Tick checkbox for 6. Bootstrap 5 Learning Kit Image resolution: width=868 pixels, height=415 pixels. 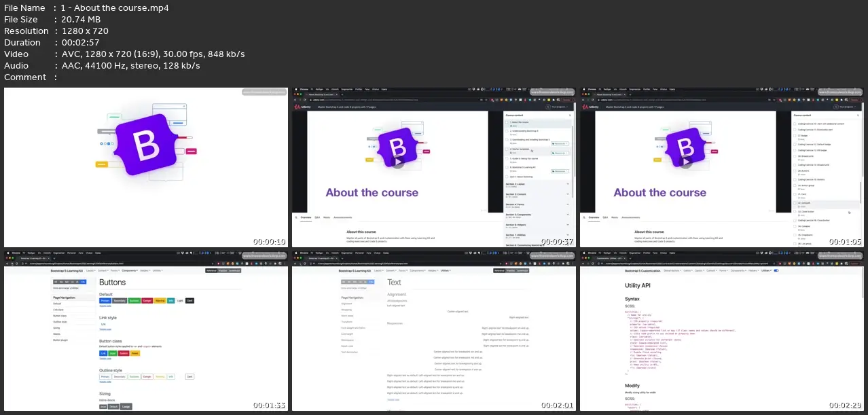point(507,167)
